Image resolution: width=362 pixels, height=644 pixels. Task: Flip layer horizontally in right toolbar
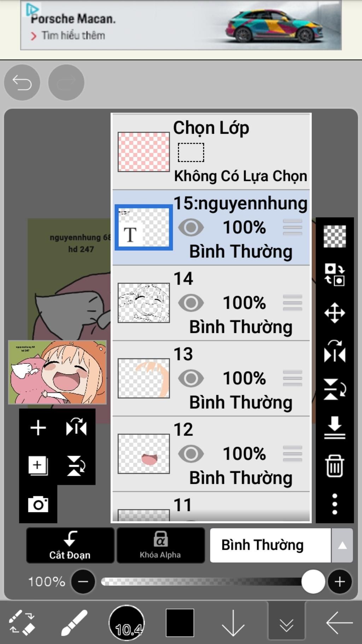tap(334, 351)
